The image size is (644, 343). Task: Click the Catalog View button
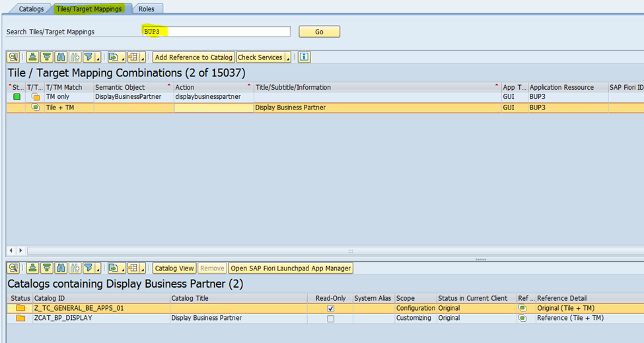[174, 268]
